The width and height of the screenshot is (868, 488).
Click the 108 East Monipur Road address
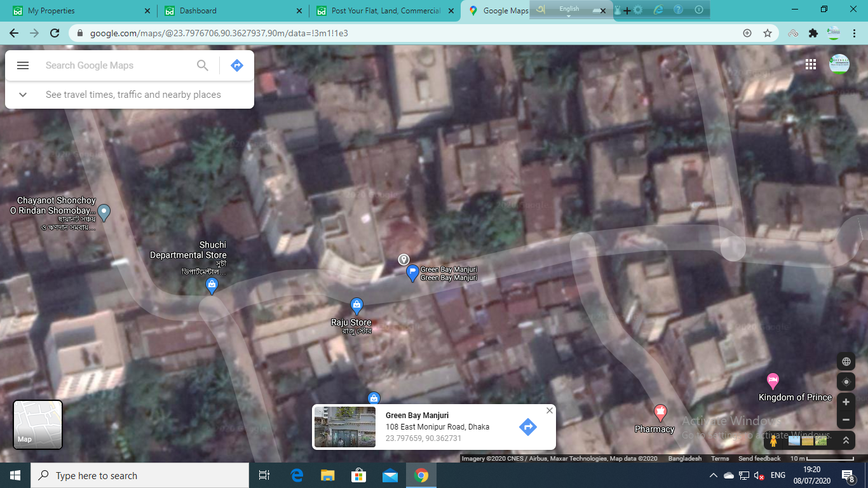point(437,427)
